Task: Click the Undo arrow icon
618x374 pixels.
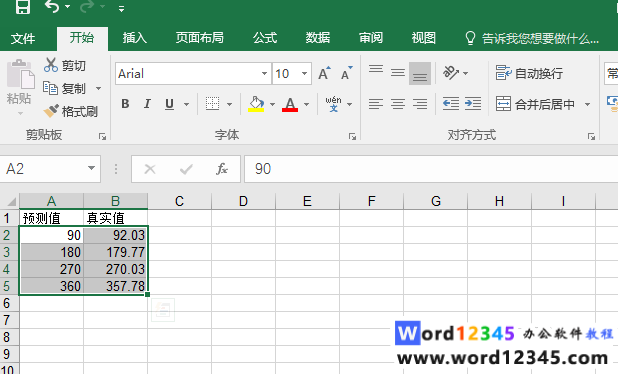Action: 52,6
